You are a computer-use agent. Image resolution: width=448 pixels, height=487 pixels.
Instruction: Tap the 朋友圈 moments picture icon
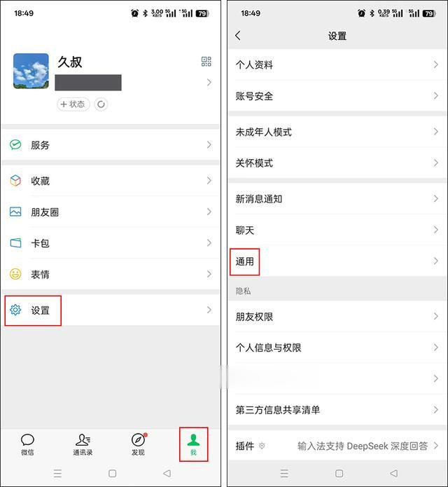[15, 212]
